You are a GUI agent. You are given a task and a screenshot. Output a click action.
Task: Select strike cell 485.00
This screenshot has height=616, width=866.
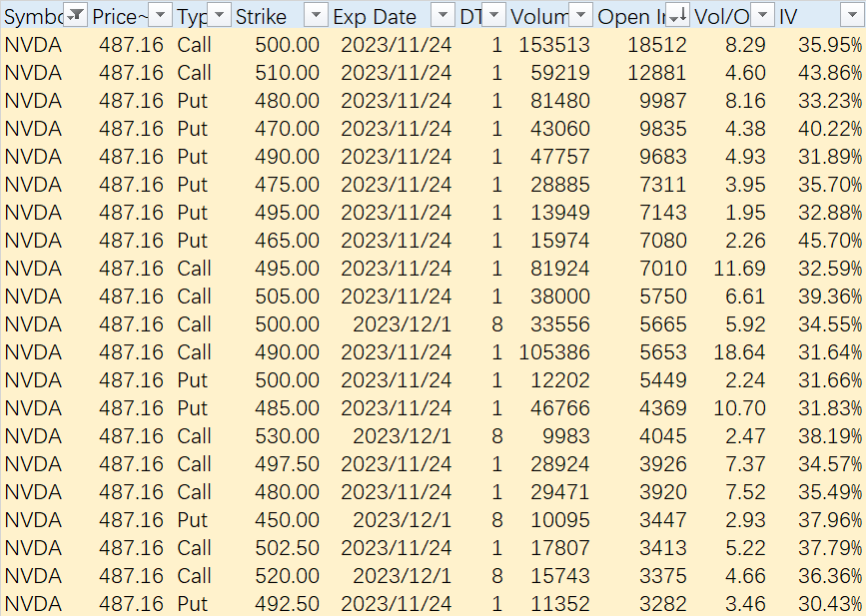tap(287, 408)
